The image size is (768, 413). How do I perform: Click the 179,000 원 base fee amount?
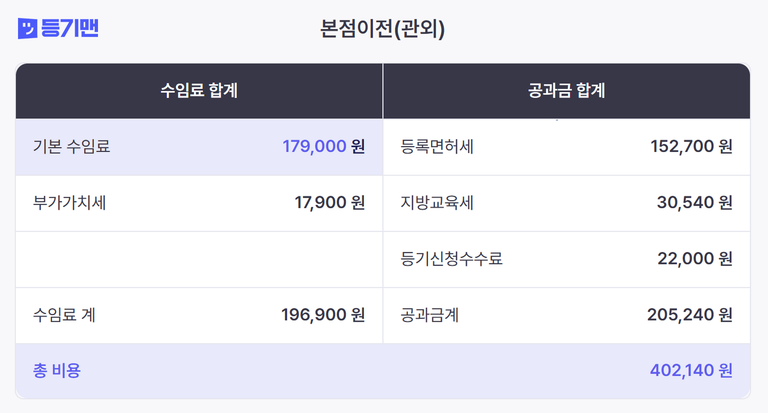[x=323, y=147]
